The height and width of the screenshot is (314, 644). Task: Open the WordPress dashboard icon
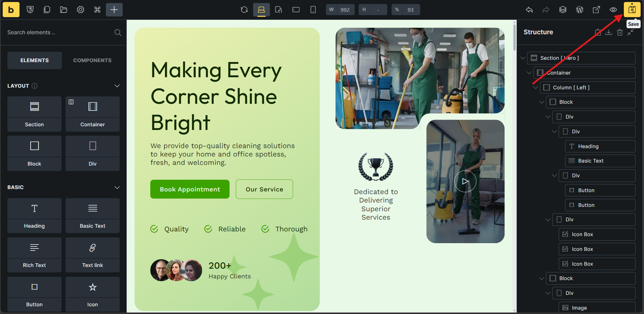[x=580, y=10]
